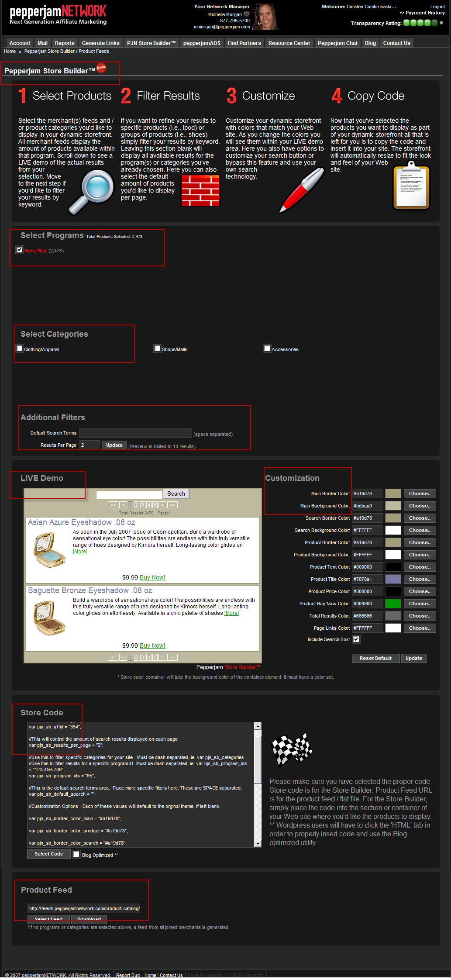Click the red pen Customize illustration
Screen dimensions: 451x980
[302, 190]
